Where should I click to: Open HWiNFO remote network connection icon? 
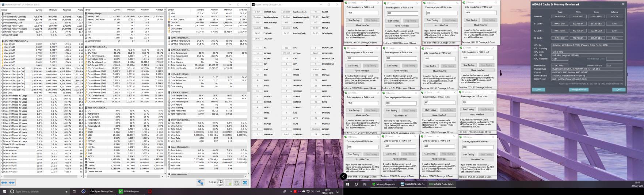[x=201, y=182]
